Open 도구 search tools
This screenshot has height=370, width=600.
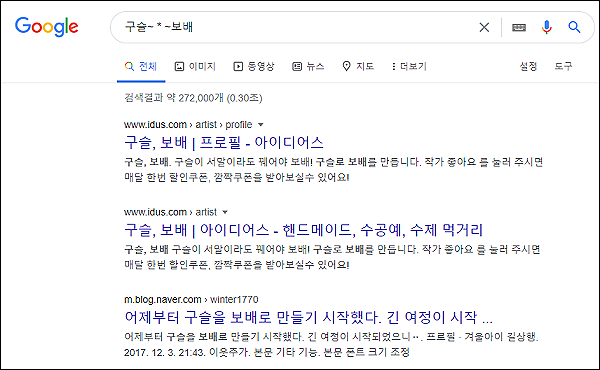point(563,67)
